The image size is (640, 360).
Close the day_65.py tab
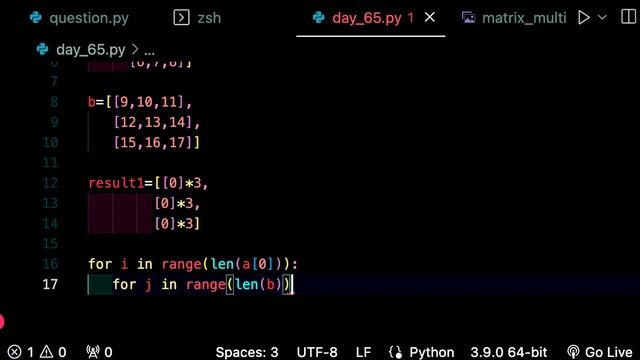[x=429, y=18]
